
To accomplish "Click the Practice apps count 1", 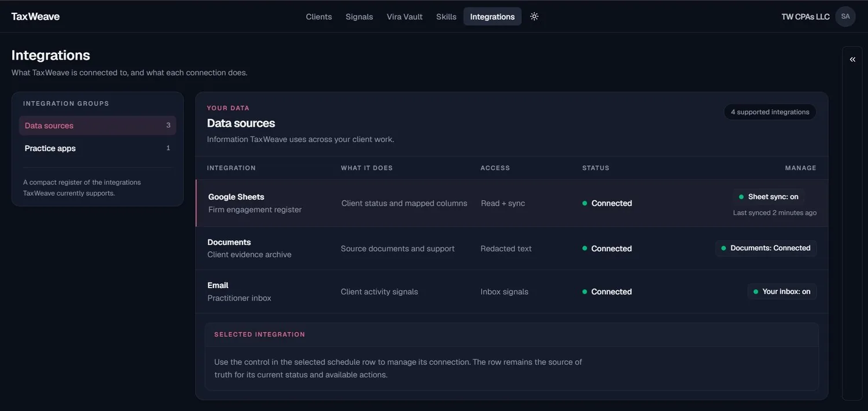I will tap(168, 148).
